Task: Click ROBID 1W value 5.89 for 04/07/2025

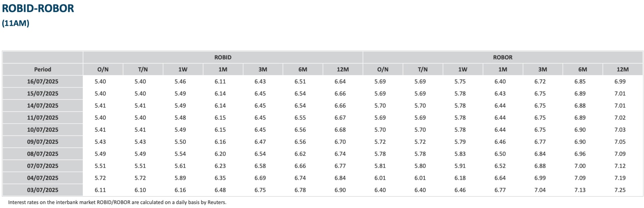Action: click(x=180, y=178)
